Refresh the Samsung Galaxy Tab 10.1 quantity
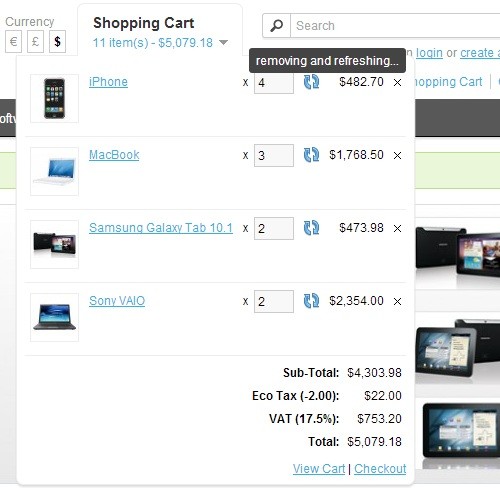 pos(311,228)
